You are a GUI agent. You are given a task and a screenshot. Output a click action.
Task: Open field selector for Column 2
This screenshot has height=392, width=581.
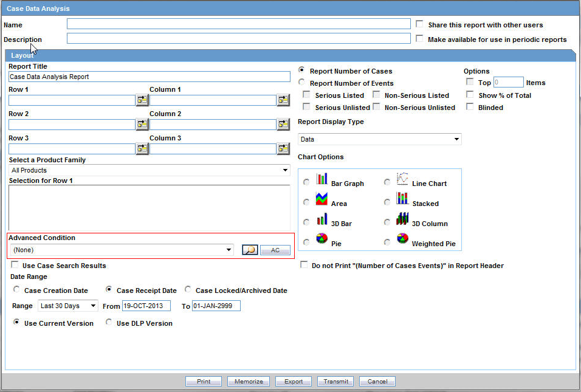tap(283, 125)
